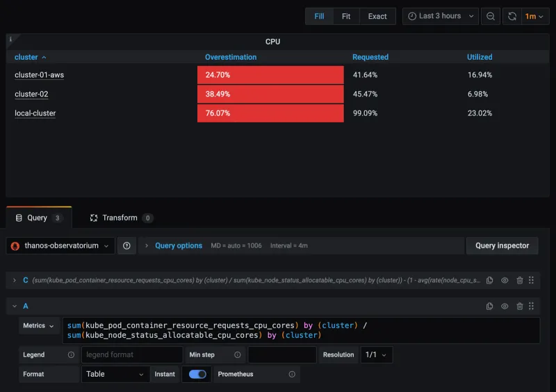
Task: Toggle the Instant query switch
Action: click(x=197, y=374)
